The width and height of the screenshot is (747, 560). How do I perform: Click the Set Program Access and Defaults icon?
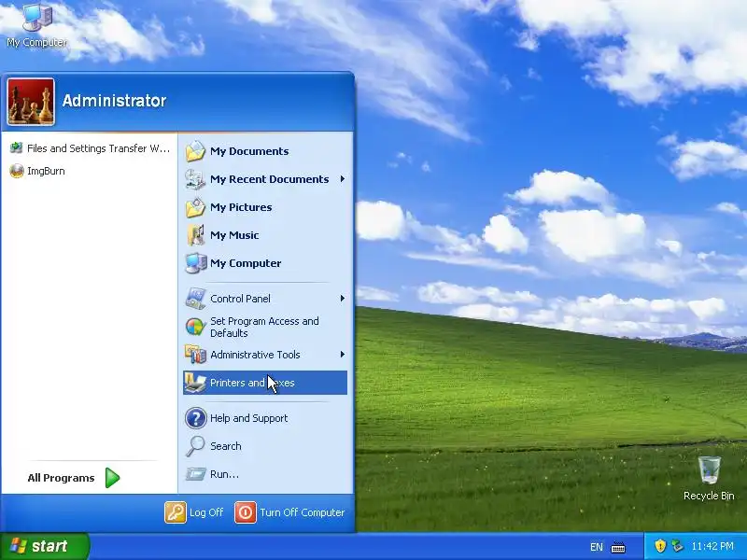[195, 327]
